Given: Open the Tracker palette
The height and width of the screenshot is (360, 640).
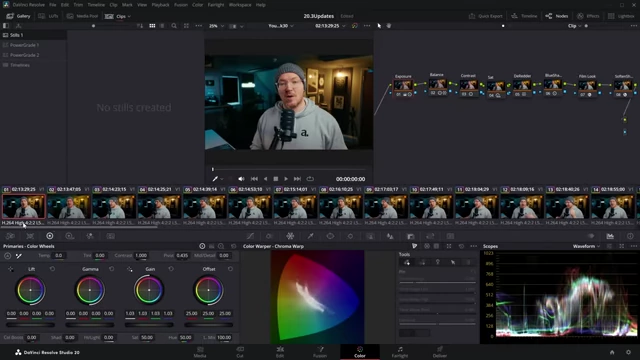Looking at the screenshot, I should [350, 236].
